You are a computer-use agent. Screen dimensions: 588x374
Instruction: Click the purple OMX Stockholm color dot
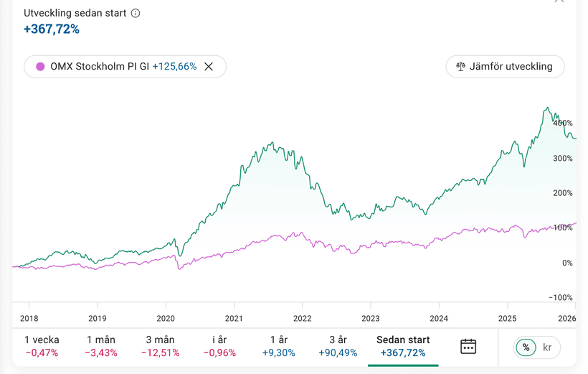click(40, 67)
